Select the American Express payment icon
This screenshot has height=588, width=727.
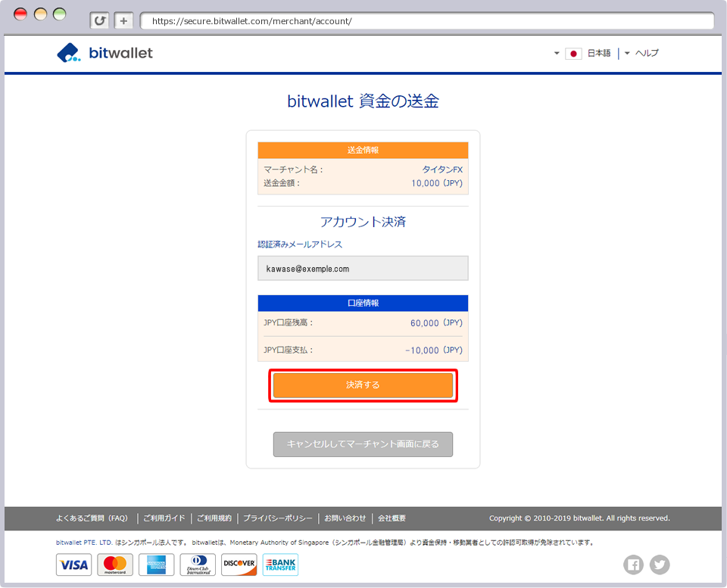(x=155, y=565)
